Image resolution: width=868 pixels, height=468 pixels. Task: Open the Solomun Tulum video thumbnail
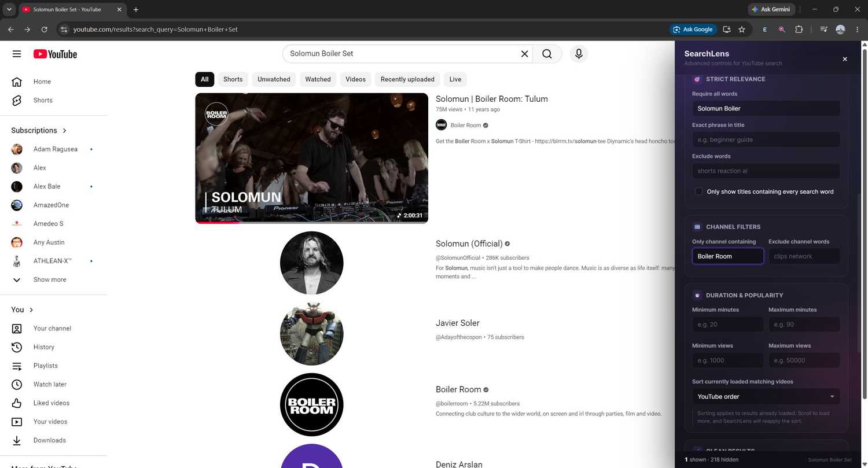[312, 158]
